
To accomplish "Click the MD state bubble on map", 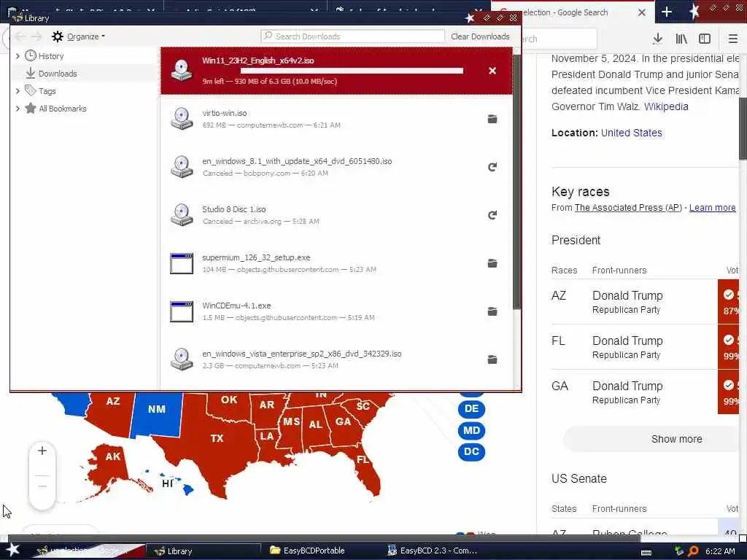I will click(471, 430).
